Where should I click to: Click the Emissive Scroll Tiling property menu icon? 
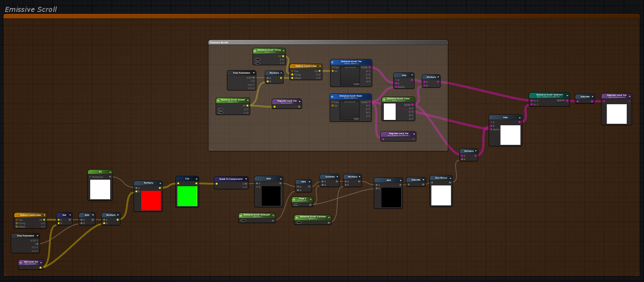255,51
